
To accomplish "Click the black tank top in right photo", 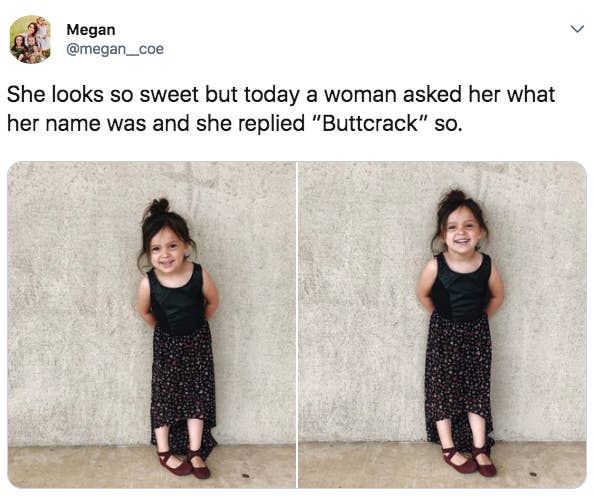I will (460, 287).
